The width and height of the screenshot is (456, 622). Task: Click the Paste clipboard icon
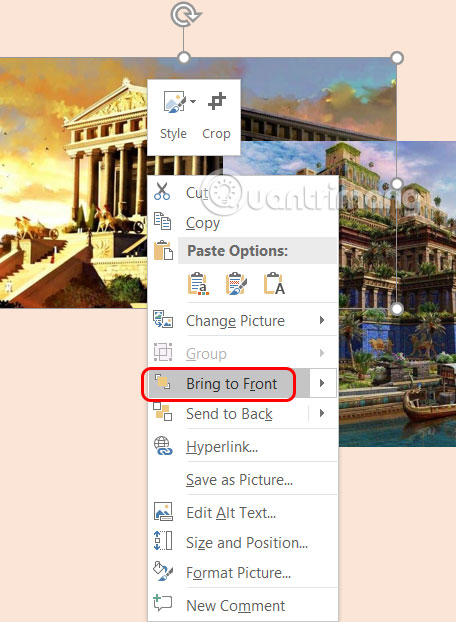click(163, 250)
